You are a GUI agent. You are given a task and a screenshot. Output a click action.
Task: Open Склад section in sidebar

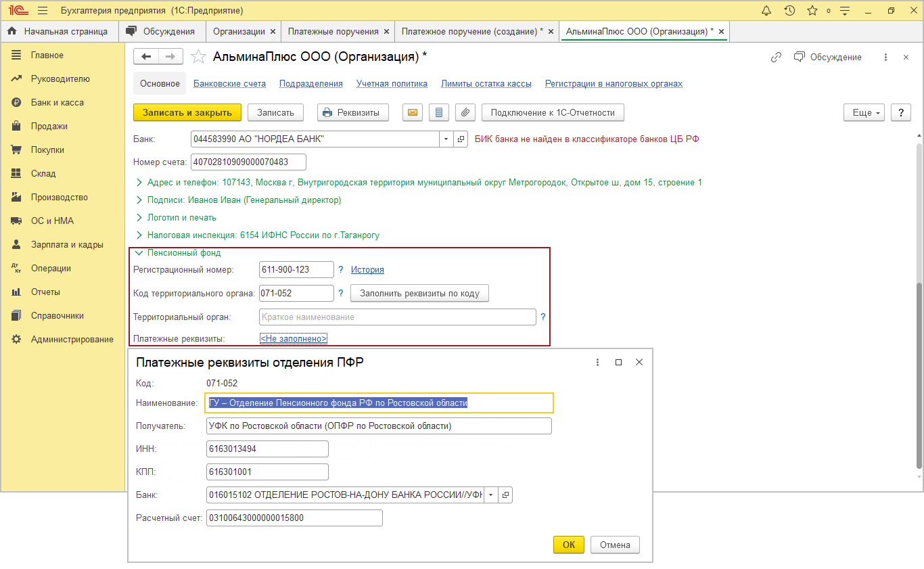point(63,174)
